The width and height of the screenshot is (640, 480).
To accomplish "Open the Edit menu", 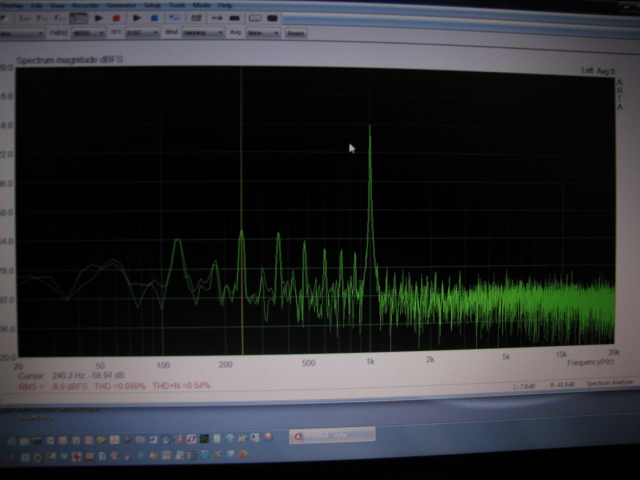I will [37, 5].
